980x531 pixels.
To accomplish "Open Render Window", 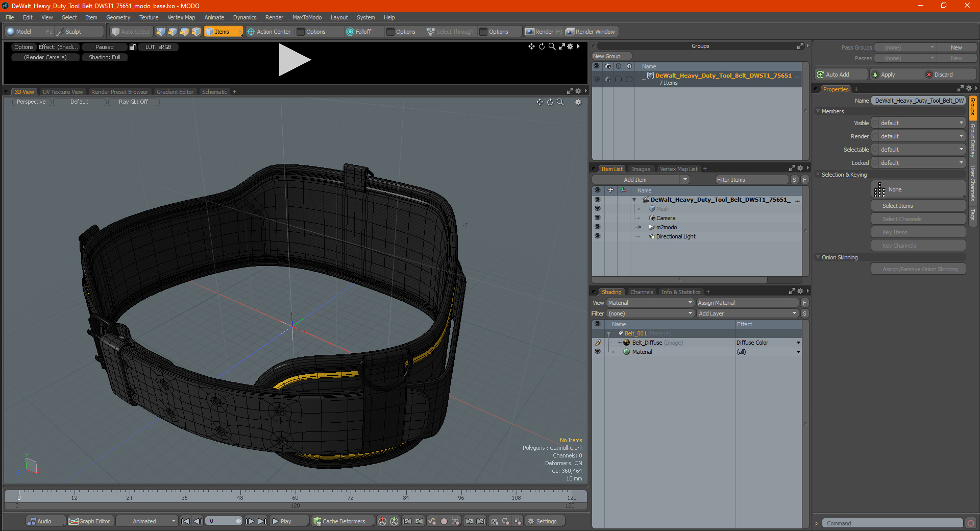I will coord(591,32).
